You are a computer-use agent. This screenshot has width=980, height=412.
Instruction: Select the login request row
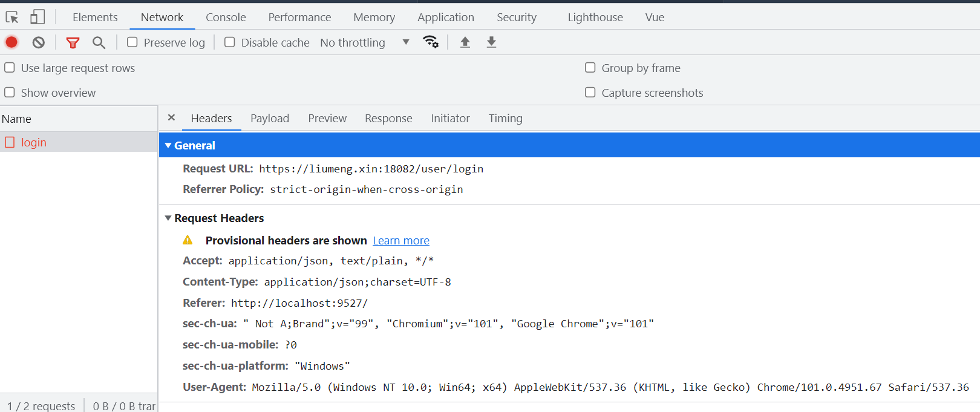point(34,143)
